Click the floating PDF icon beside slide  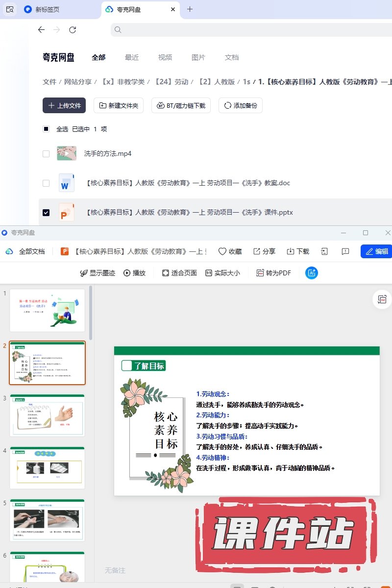click(382, 299)
